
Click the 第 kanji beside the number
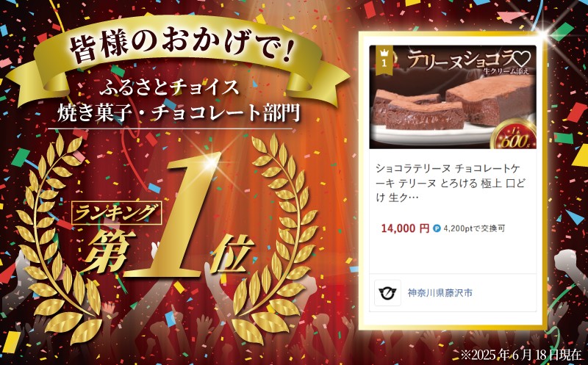coord(109,250)
